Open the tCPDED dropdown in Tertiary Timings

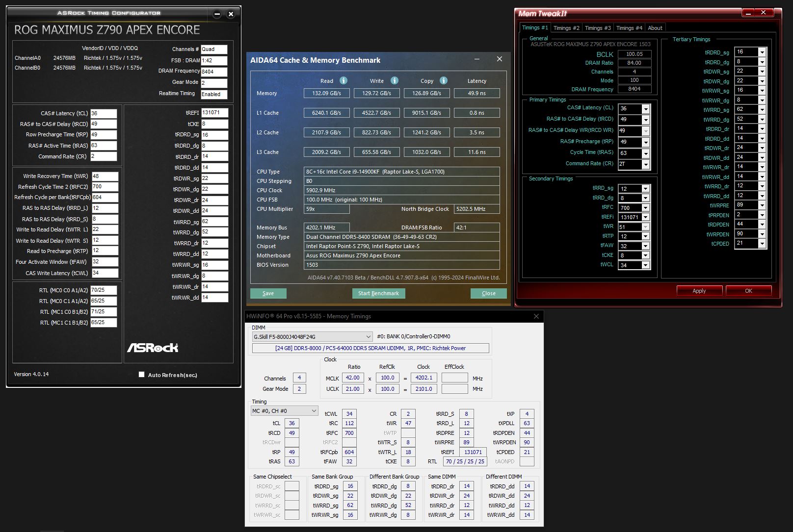coord(762,244)
